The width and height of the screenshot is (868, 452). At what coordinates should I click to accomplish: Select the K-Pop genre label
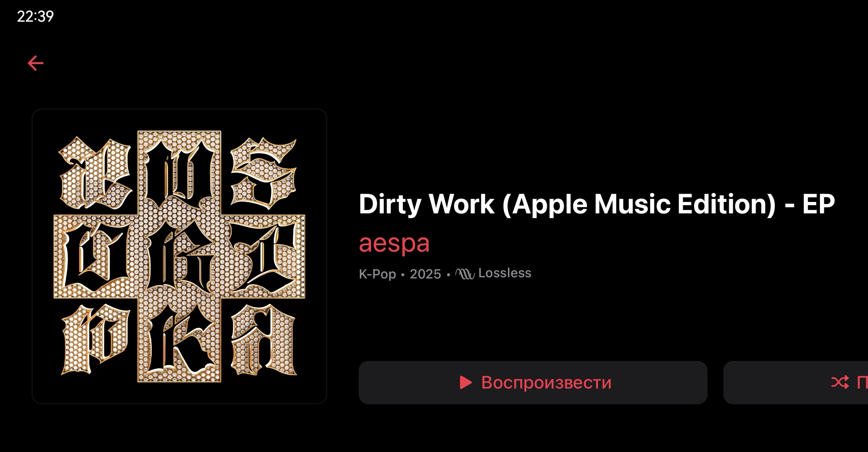pos(377,274)
